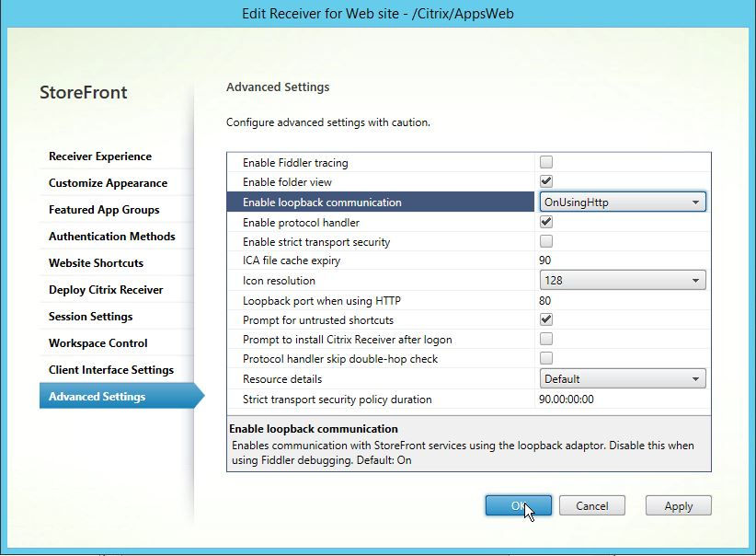Click the Cancel button
Image resolution: width=756 pixels, height=556 pixels.
[x=592, y=505]
